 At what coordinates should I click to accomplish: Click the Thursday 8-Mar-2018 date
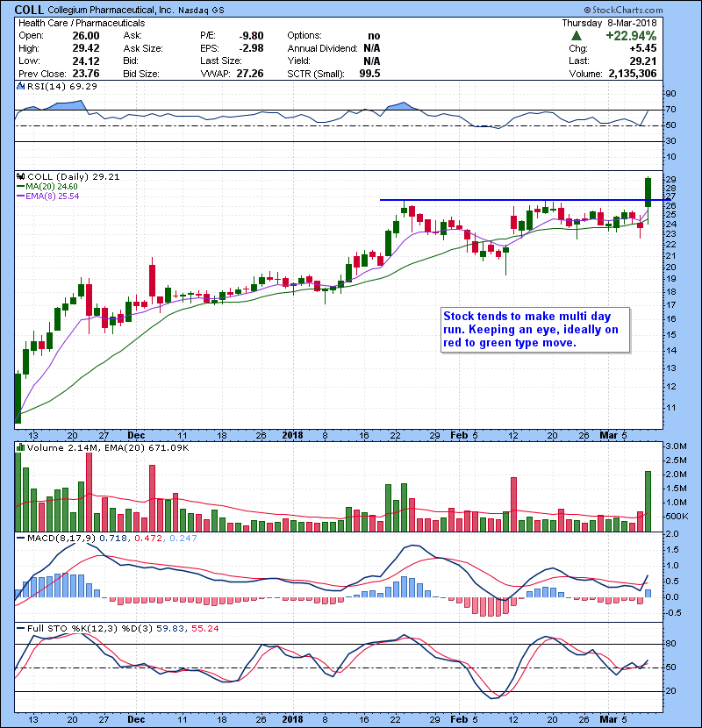610,23
